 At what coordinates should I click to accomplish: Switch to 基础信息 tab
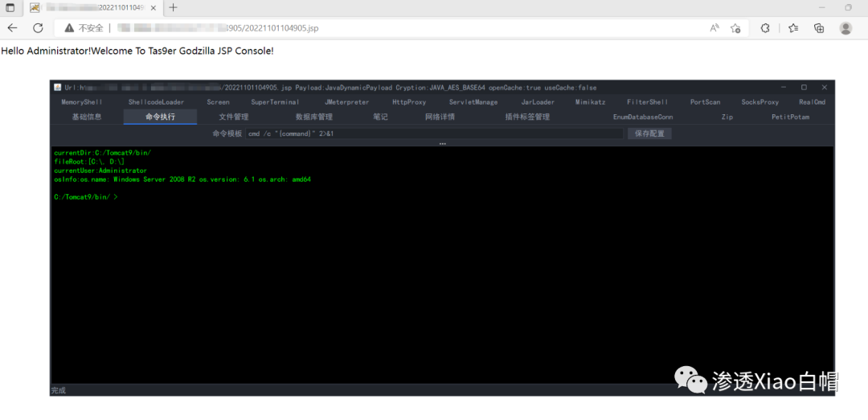click(x=87, y=117)
